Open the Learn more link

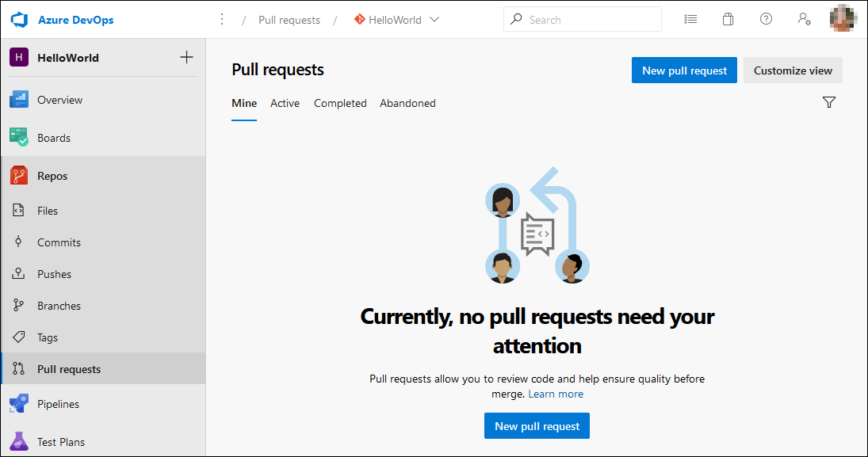coord(556,394)
